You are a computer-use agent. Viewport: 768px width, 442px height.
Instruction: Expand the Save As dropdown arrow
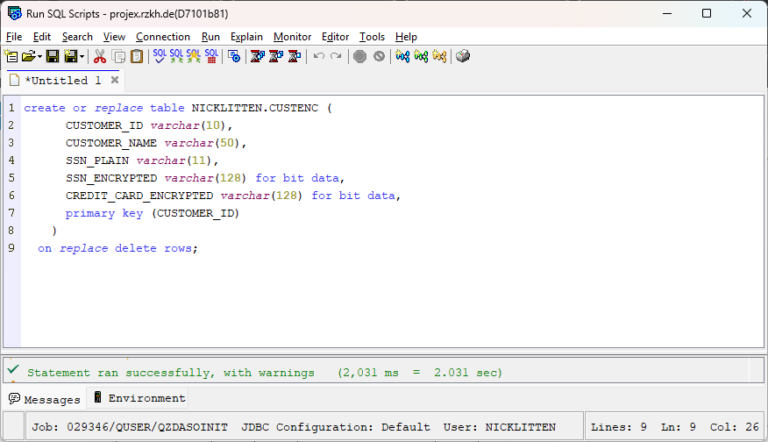82,56
